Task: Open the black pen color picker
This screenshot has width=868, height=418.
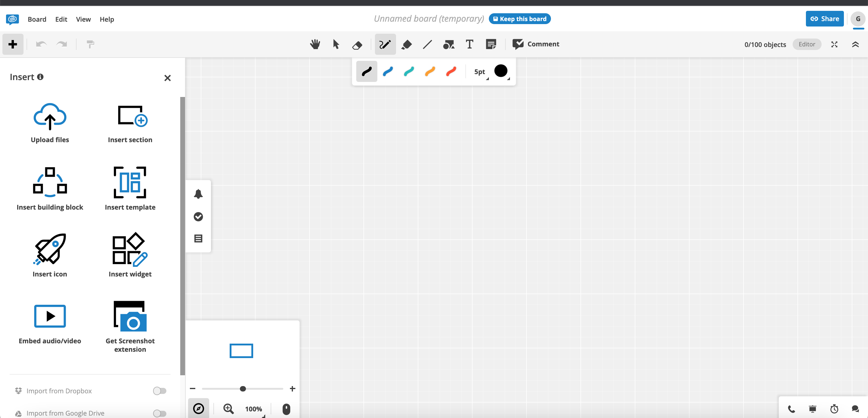Action: 501,71
